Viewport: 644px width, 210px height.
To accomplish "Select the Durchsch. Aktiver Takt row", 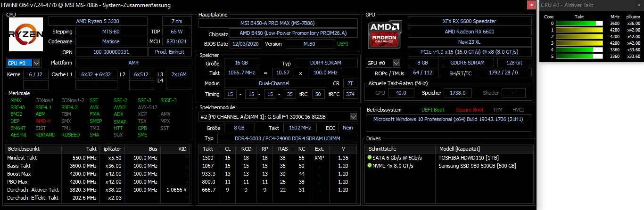I will click(x=98, y=190).
